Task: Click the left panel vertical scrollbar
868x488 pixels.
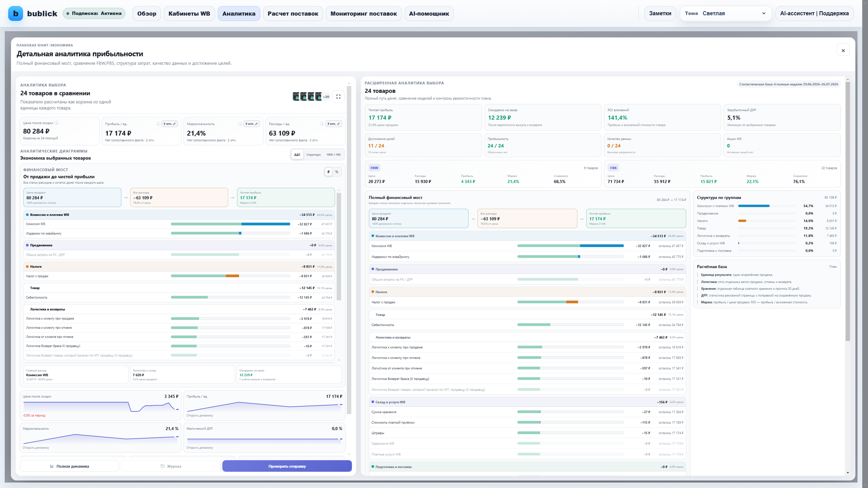Action: pos(349,250)
